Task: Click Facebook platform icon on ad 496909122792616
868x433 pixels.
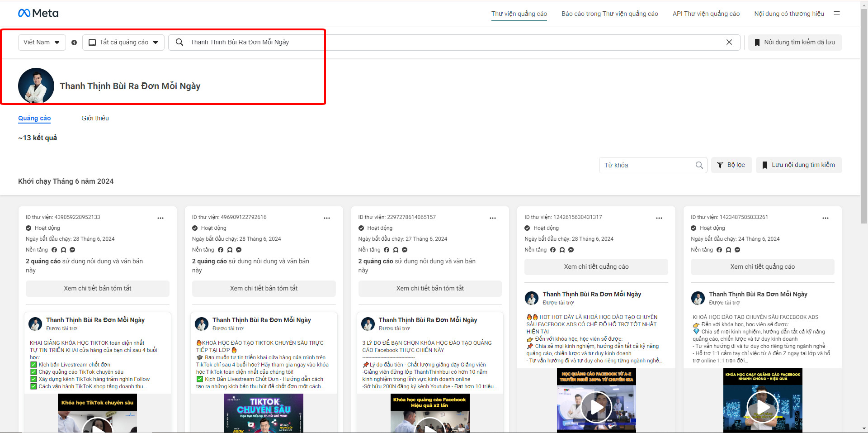Action: (x=221, y=250)
